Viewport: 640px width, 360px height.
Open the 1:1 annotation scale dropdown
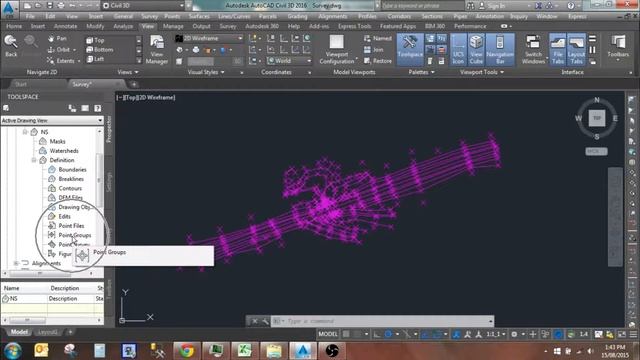[x=496, y=334]
